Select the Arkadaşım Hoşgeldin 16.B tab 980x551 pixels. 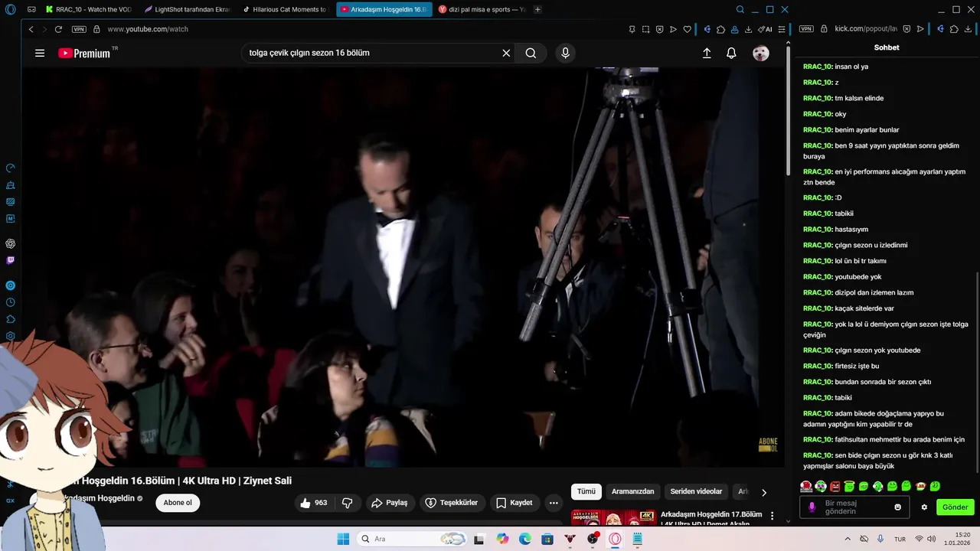coord(384,9)
